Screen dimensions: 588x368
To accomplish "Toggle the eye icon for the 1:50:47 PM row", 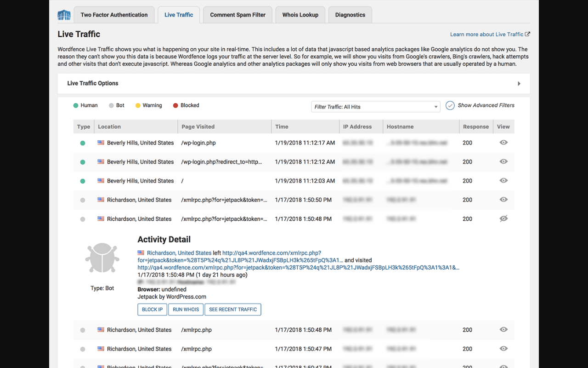I will coord(503,349).
